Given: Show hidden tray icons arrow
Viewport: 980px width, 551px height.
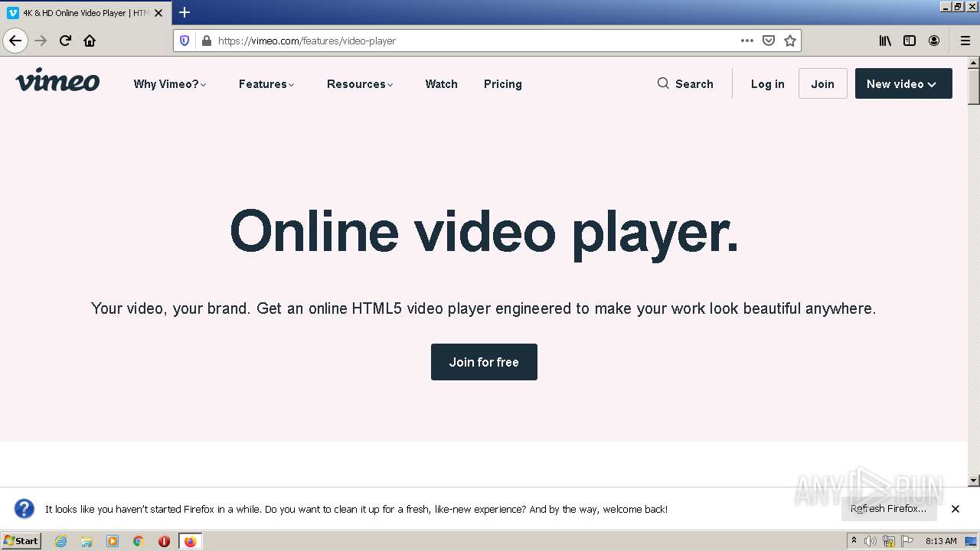Looking at the screenshot, I should click(854, 541).
